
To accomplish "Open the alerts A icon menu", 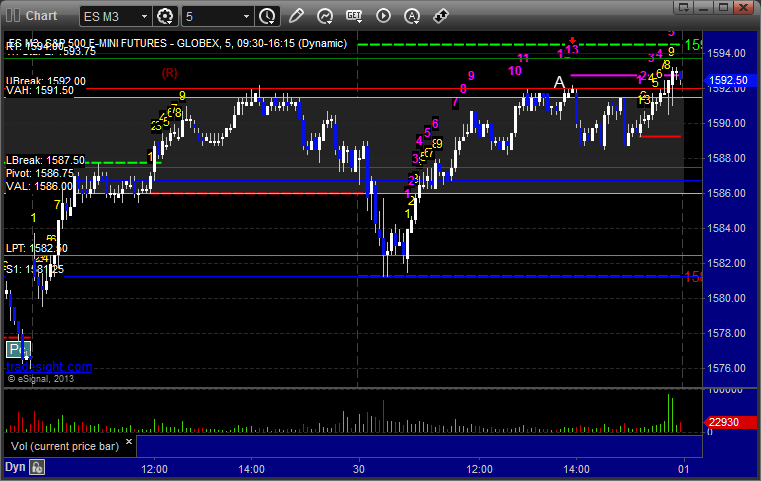I will (412, 16).
